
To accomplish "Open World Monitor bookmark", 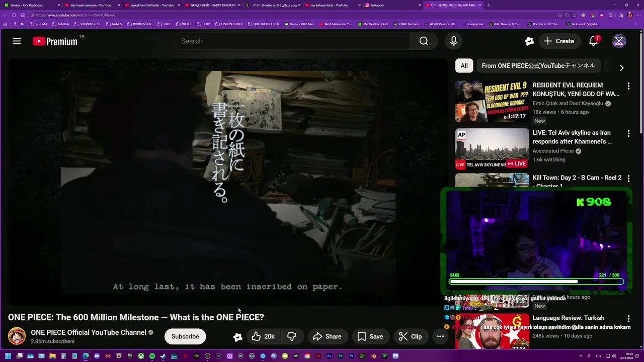I will coord(440,24).
